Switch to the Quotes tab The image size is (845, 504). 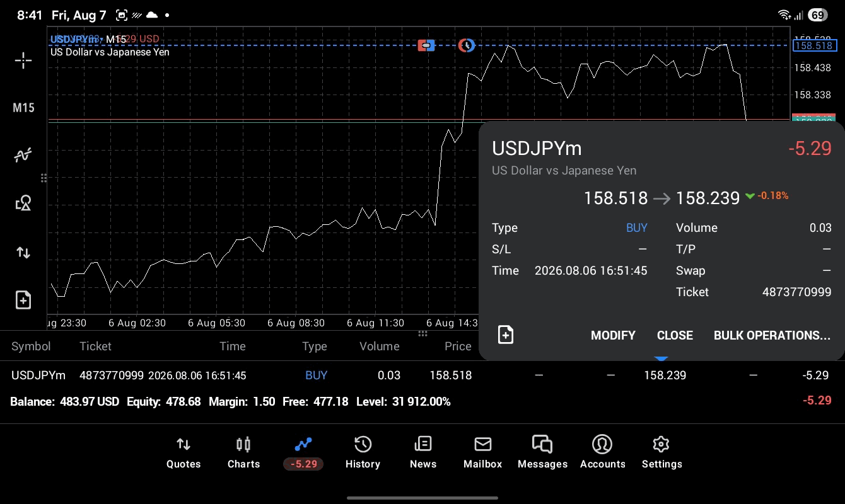point(184,452)
